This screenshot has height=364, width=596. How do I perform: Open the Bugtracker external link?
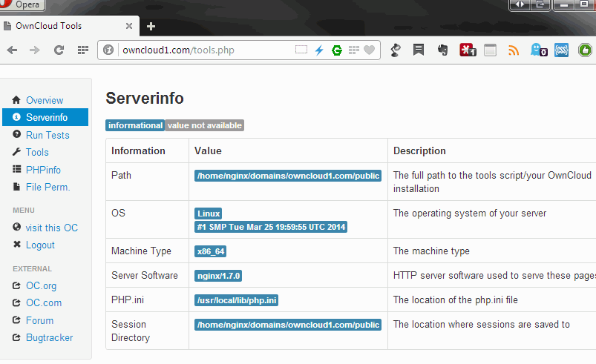[50, 338]
